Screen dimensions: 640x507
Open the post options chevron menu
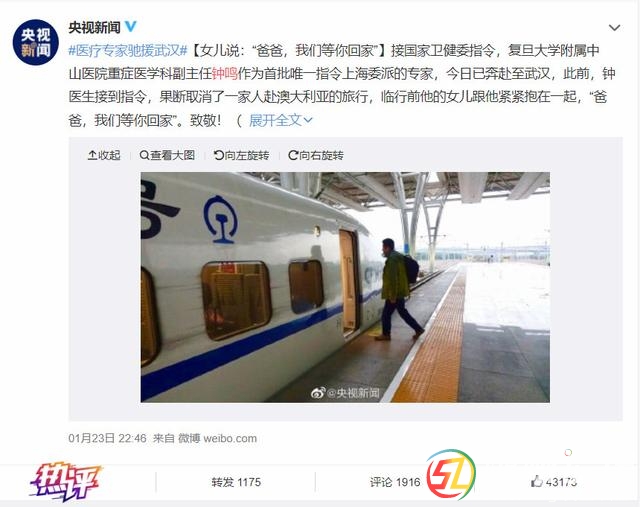click(614, 28)
